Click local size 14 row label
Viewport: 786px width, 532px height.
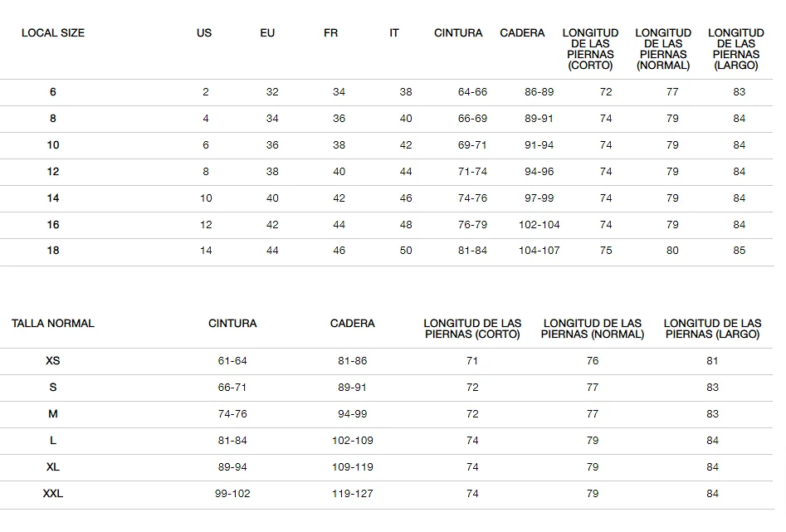click(52, 198)
